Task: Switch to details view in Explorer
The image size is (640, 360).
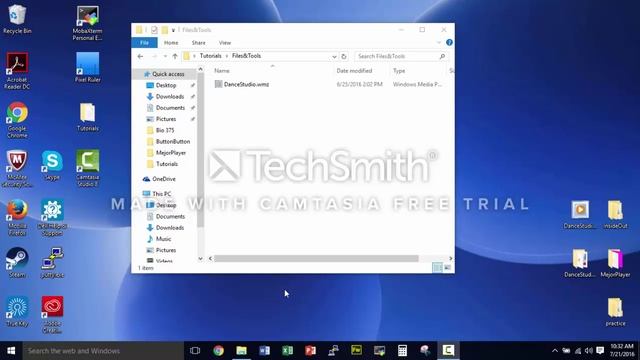Action: 437,268
